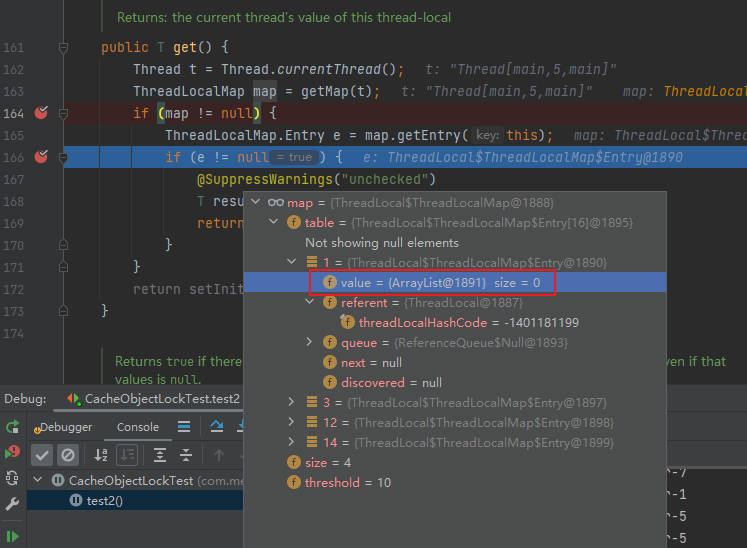Expand the queue field node

coord(310,342)
